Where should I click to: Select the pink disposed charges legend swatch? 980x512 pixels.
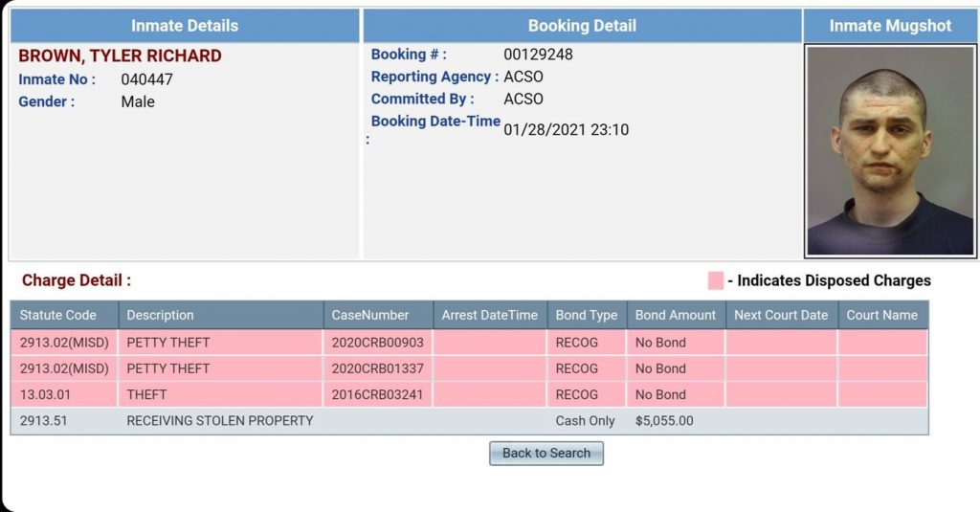tap(716, 280)
